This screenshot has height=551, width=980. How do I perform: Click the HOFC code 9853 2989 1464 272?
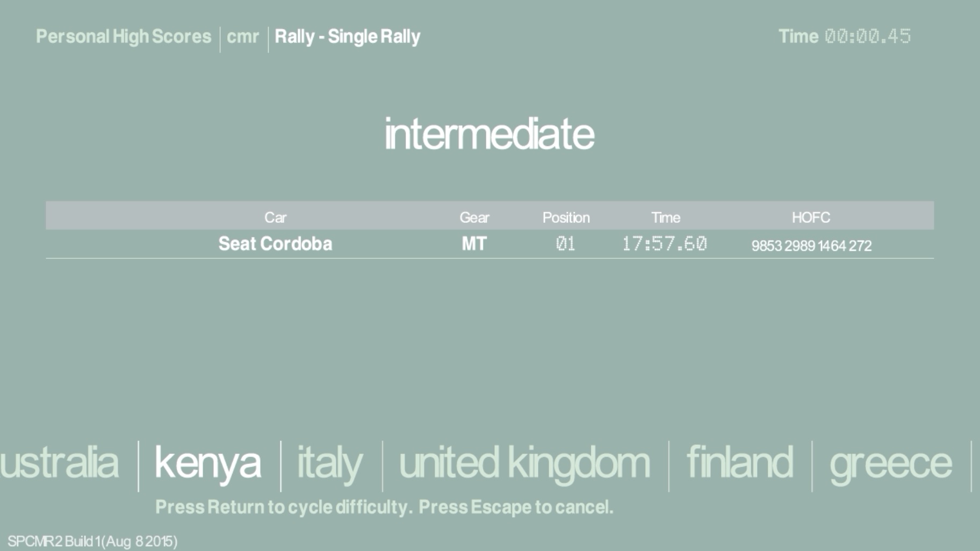811,245
